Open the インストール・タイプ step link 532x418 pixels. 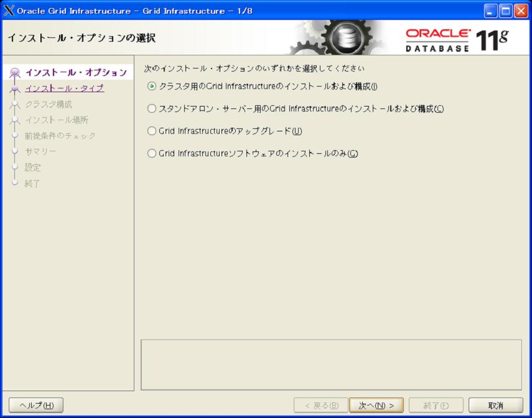(65, 88)
